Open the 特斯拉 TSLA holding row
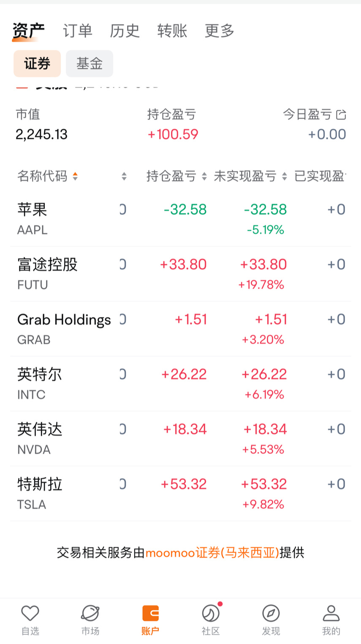The height and width of the screenshot is (644, 361). point(181,494)
